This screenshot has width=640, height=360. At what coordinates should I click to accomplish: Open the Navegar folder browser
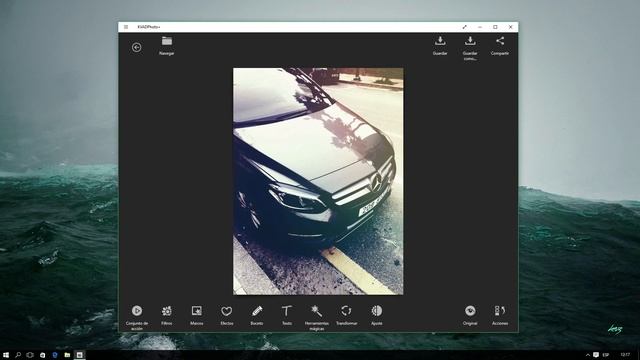tap(167, 45)
